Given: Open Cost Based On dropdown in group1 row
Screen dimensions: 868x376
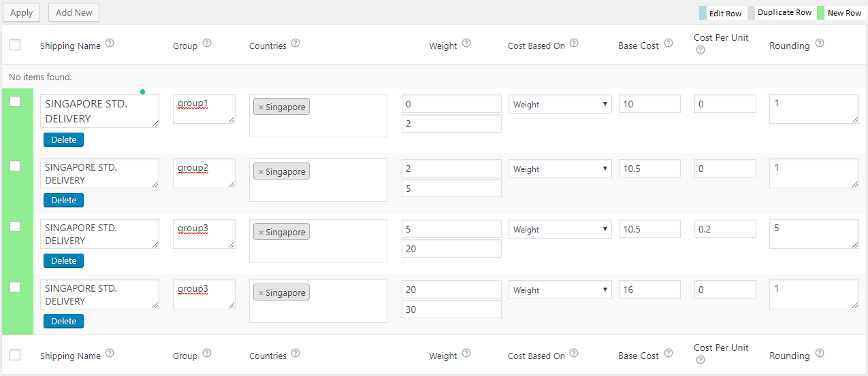Looking at the screenshot, I should tap(560, 104).
